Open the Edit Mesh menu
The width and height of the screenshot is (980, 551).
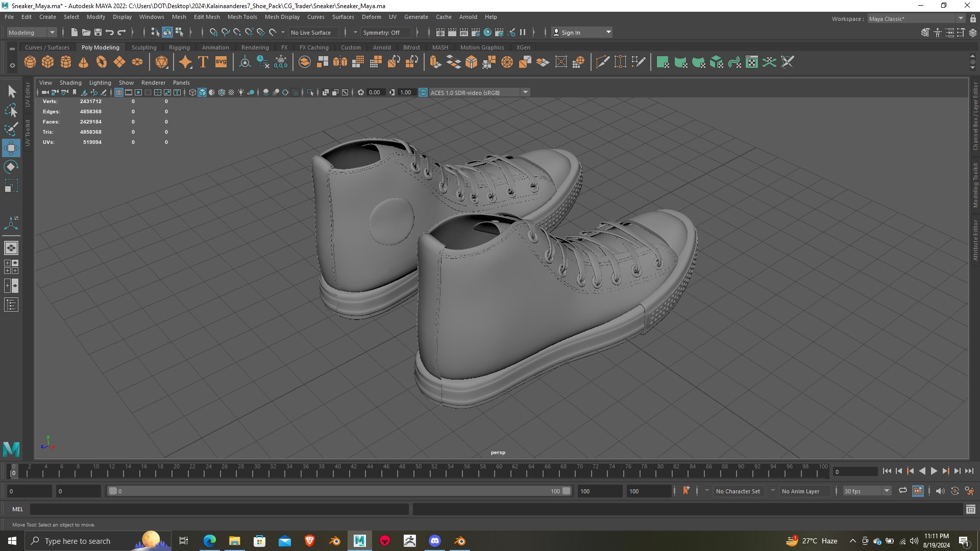point(207,17)
